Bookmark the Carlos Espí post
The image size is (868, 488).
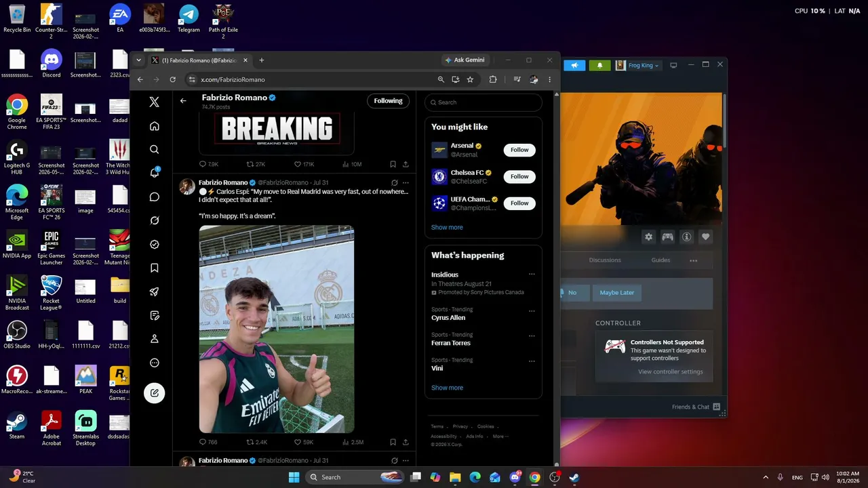tap(393, 442)
